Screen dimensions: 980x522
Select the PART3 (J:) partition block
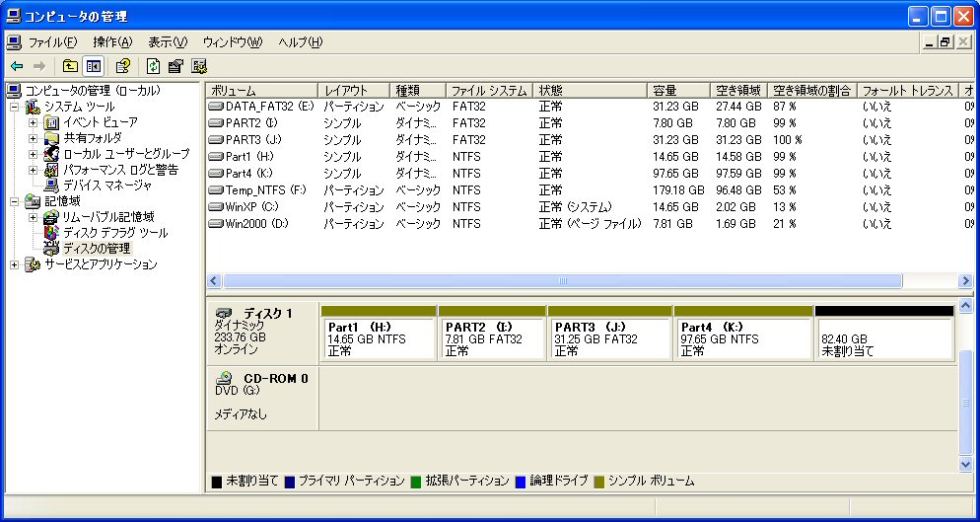610,333
